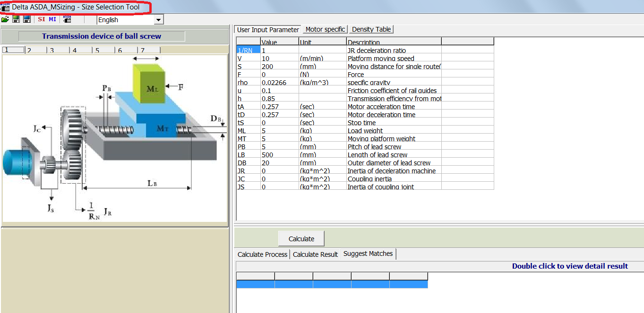Click the Value column header
This screenshot has width=644, height=313.
(280, 42)
